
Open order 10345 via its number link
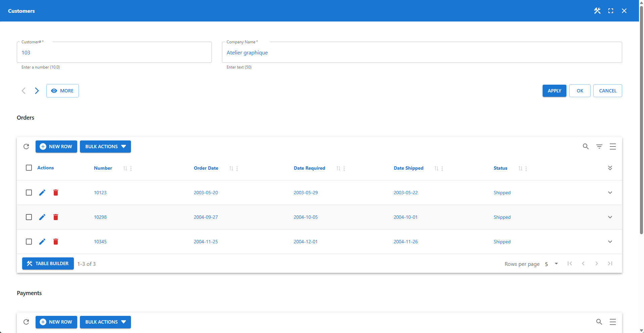pyautogui.click(x=100, y=242)
